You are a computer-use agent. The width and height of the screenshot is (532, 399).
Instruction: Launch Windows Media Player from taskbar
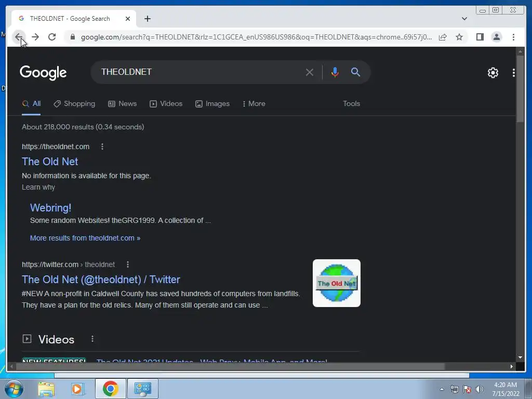78,389
